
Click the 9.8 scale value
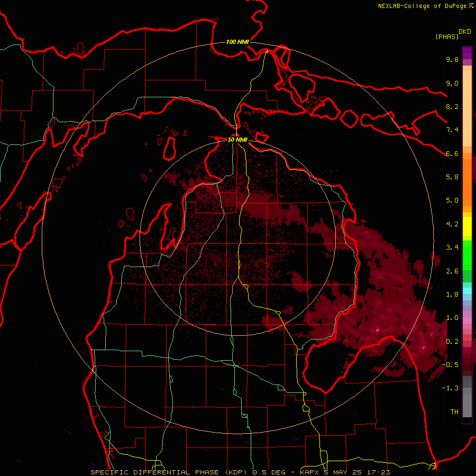coord(452,59)
